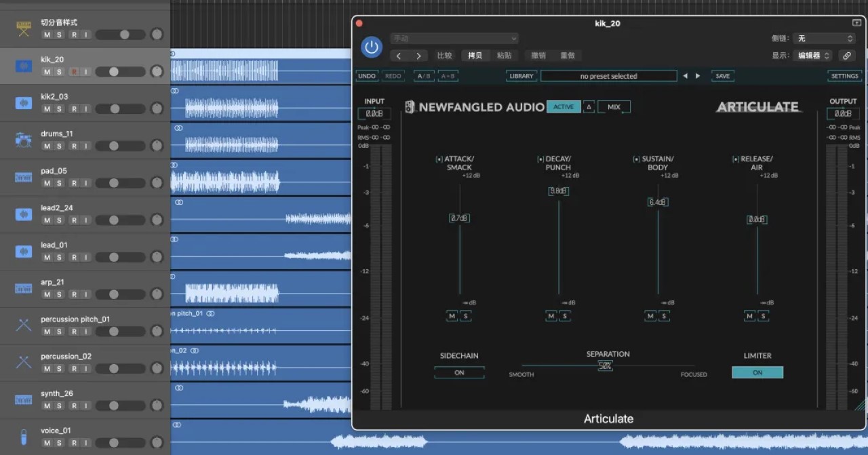The height and width of the screenshot is (455, 868).
Task: Click the pad_05 audio region waveform
Action: tap(225, 182)
